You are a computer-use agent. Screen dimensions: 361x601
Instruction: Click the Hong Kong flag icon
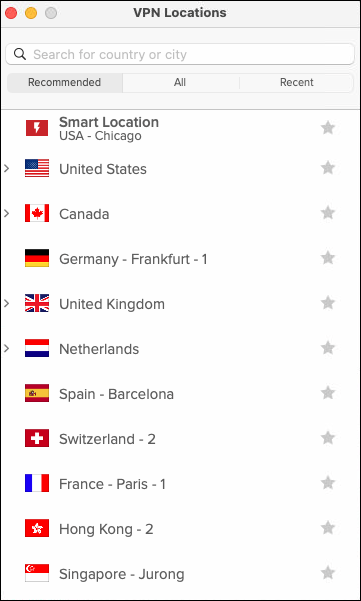click(x=37, y=528)
